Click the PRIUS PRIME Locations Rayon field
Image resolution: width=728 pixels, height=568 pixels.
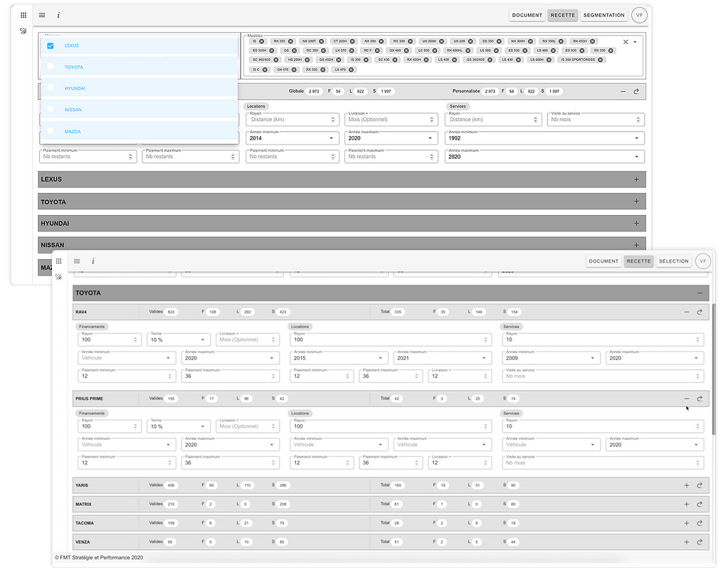(x=391, y=426)
